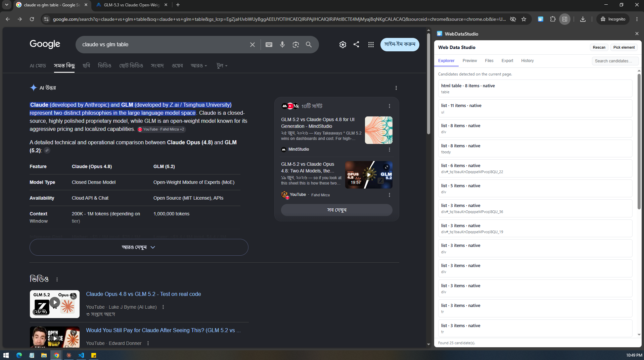Image resolution: width=644 pixels, height=360 pixels.
Task: Open the Google apps grid
Action: point(371,45)
